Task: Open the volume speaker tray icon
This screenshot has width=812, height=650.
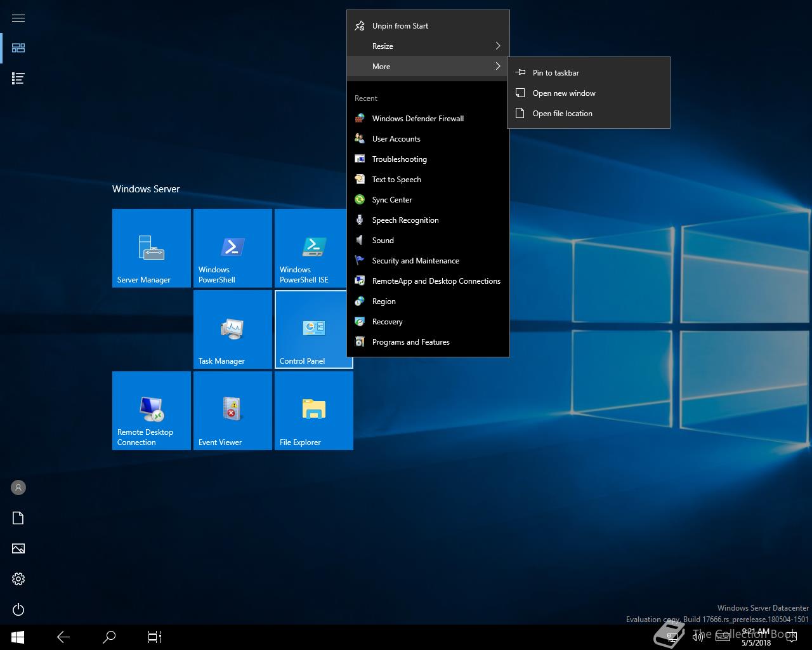Action: coord(698,637)
